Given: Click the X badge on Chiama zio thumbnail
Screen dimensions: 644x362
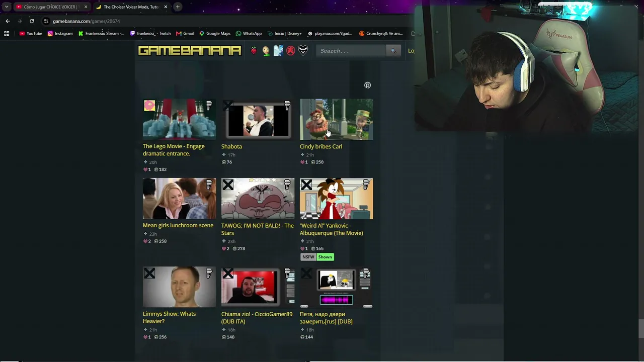Looking at the screenshot, I should click(228, 273).
